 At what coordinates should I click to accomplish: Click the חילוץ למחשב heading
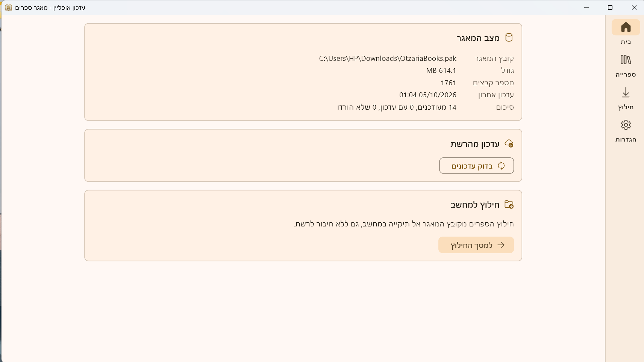(x=475, y=205)
